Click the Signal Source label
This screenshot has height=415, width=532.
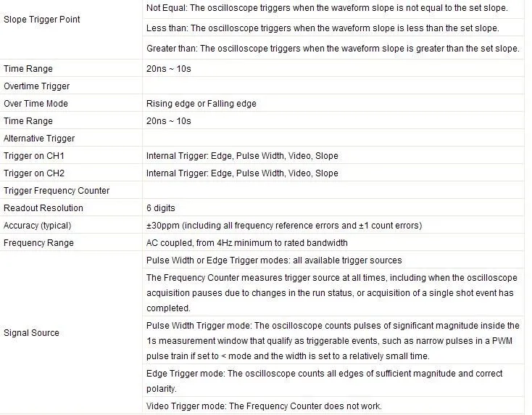pos(31,333)
